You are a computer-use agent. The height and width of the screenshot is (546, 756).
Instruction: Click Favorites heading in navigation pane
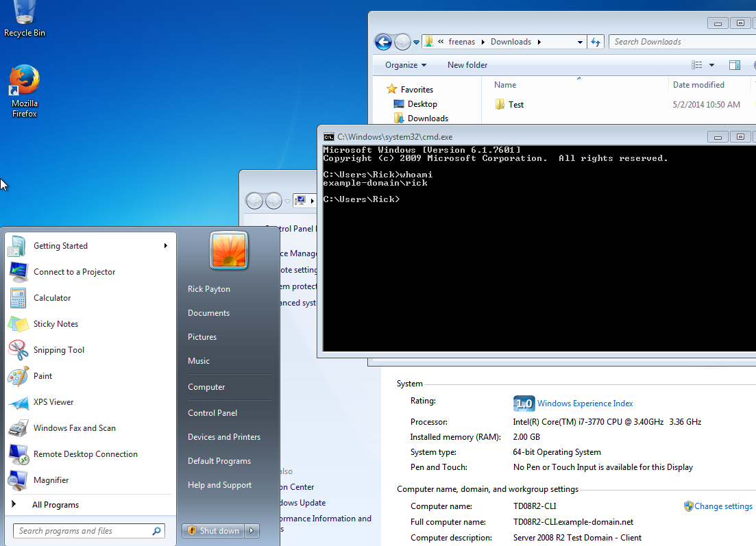coord(417,90)
